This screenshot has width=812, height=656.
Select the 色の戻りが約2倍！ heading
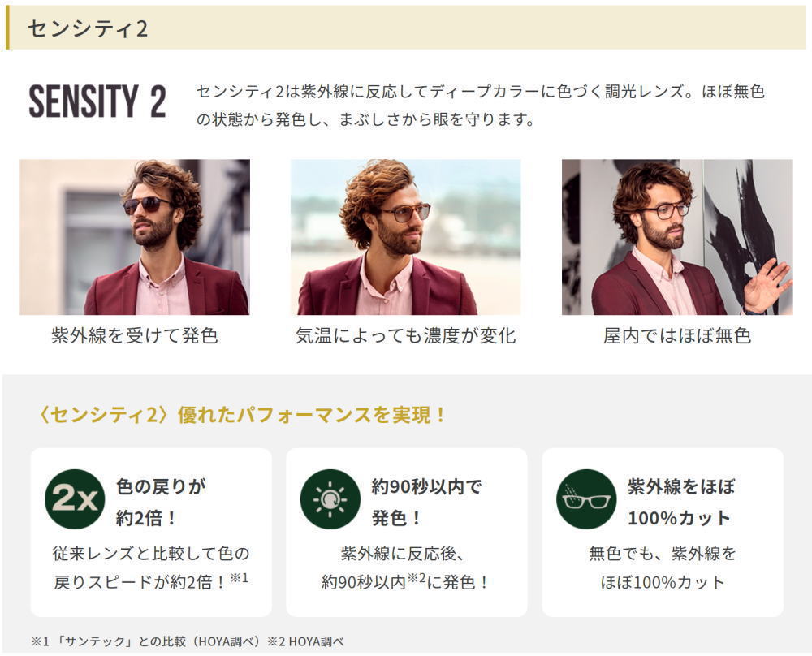coord(161,502)
